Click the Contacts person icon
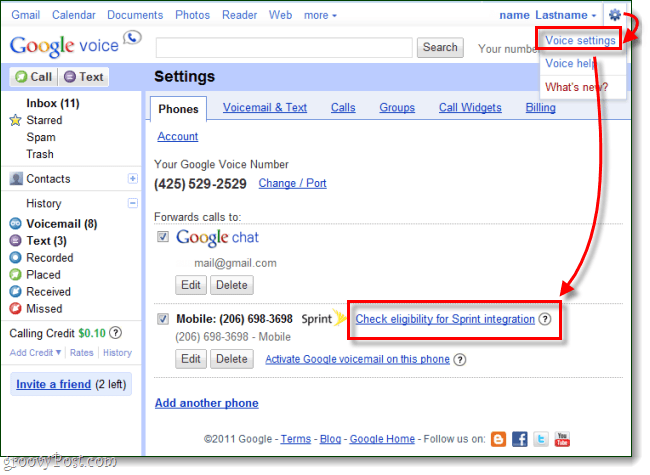The height and width of the screenshot is (475, 650). point(16,179)
